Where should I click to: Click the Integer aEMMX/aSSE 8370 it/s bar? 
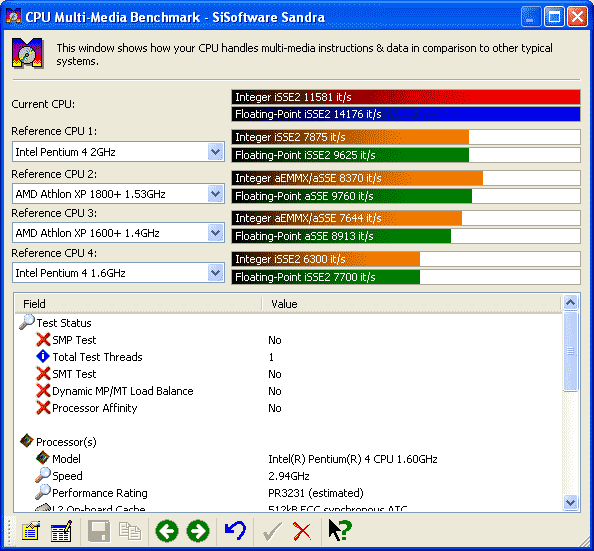point(406,178)
